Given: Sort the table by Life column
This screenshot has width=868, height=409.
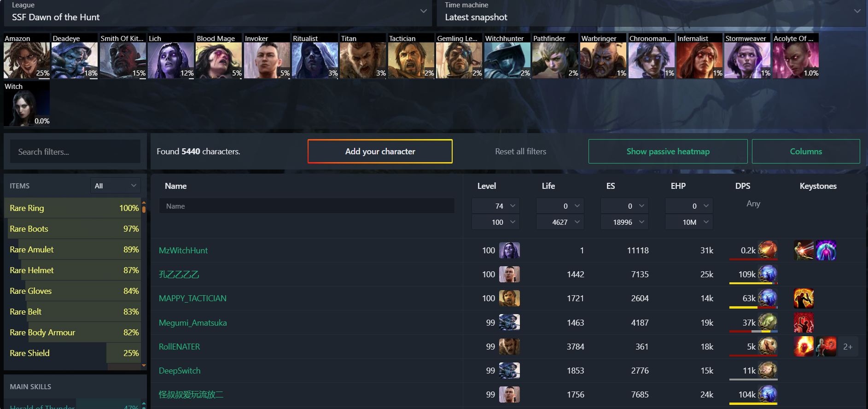Looking at the screenshot, I should pyautogui.click(x=548, y=186).
